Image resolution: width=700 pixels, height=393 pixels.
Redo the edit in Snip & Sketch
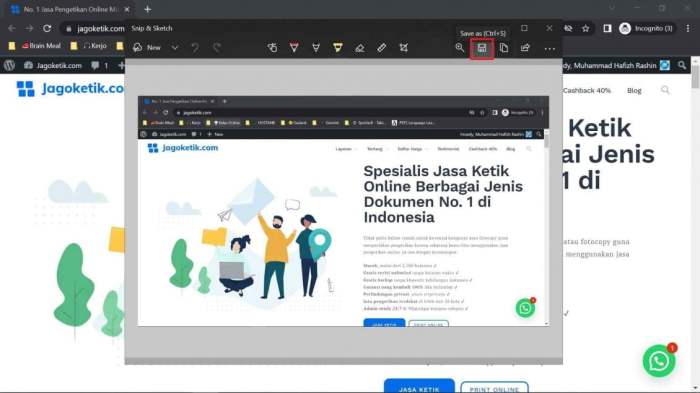(217, 47)
